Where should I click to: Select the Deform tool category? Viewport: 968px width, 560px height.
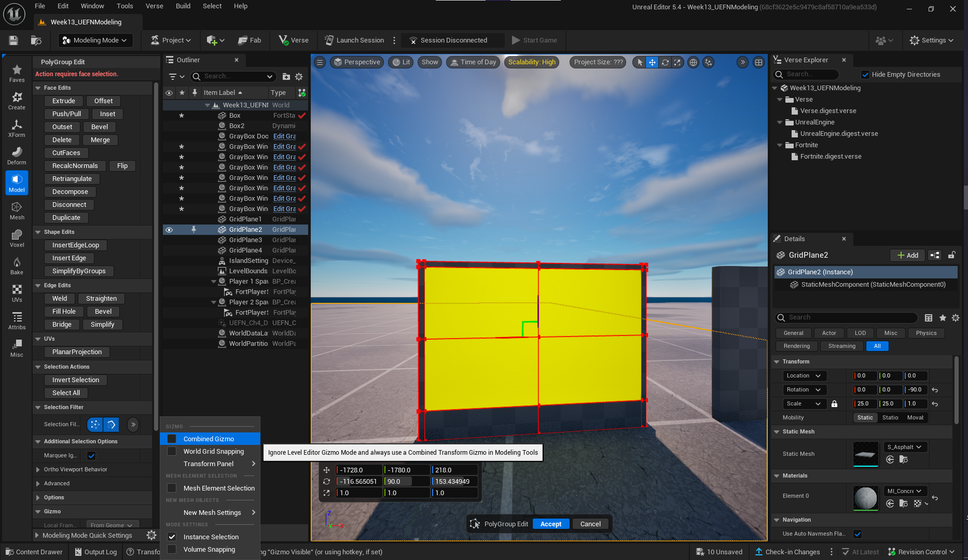point(17,156)
